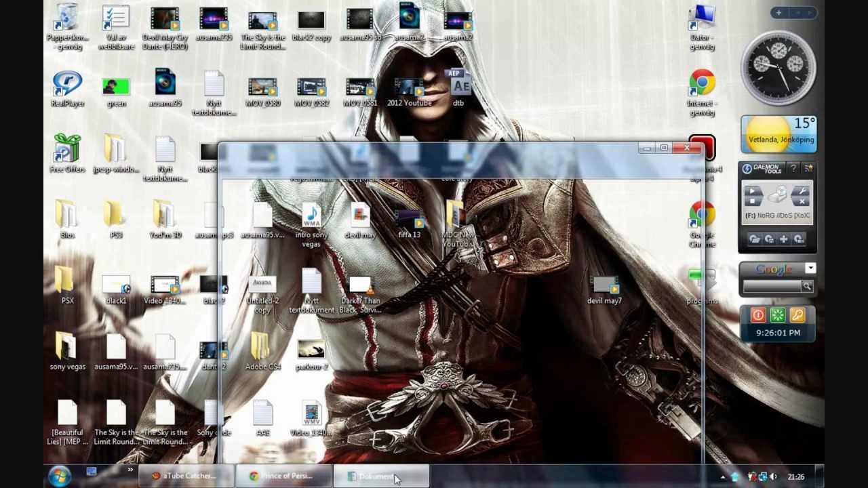
Task: Select the Yod'm 3D folder
Action: pyautogui.click(x=165, y=220)
